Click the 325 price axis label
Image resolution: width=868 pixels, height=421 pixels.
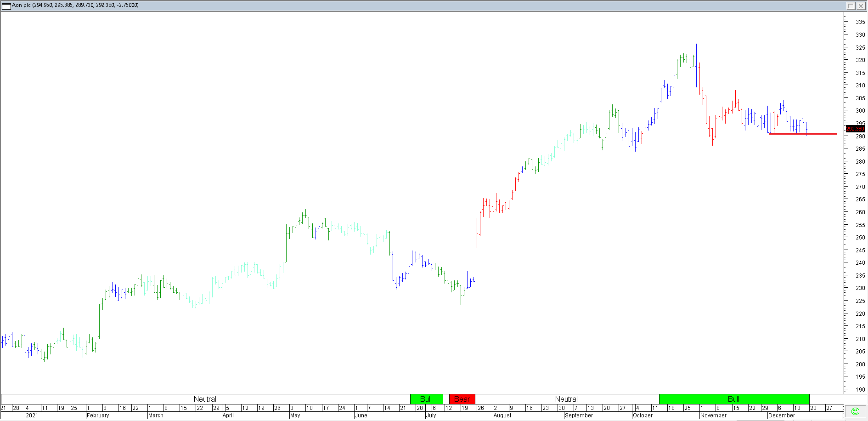pyautogui.click(x=860, y=48)
